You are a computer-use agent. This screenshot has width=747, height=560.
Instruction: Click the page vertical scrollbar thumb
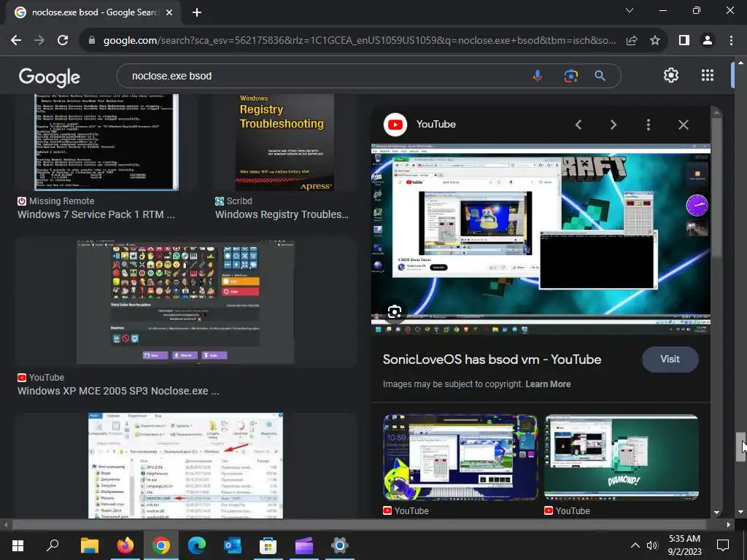coord(740,447)
